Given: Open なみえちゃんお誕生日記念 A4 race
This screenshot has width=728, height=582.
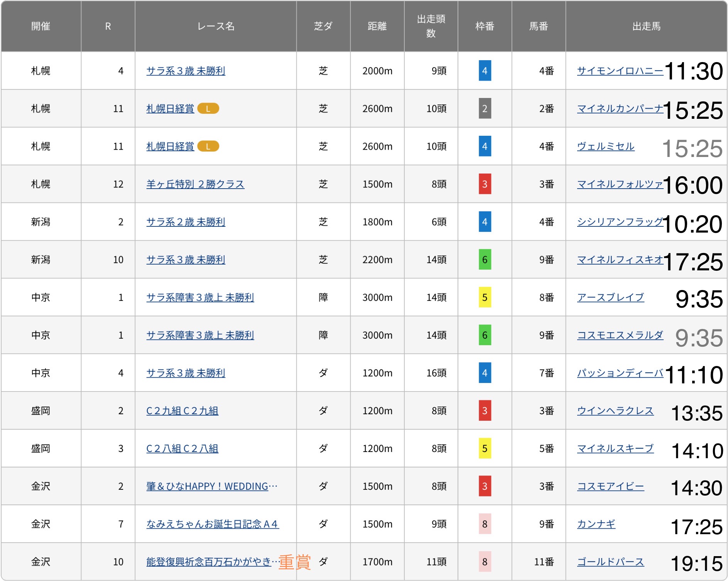Looking at the screenshot, I should click(x=212, y=524).
